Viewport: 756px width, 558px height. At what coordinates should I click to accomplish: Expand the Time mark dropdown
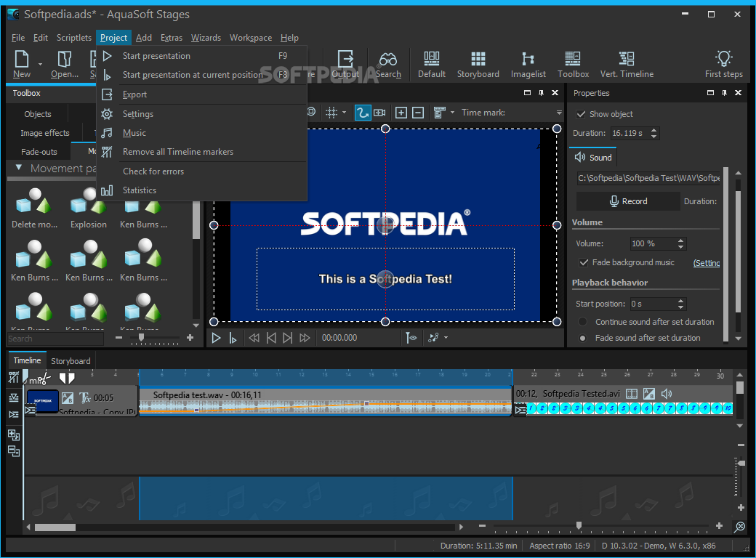point(559,113)
